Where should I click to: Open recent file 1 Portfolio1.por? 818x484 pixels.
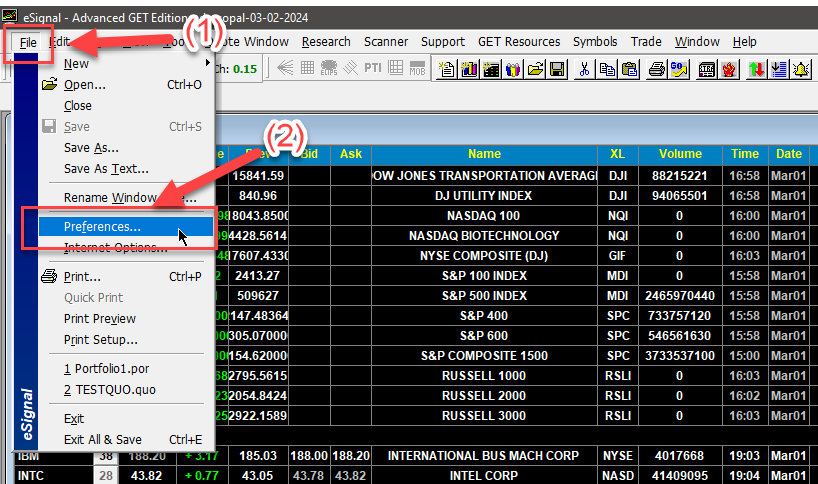click(x=103, y=368)
